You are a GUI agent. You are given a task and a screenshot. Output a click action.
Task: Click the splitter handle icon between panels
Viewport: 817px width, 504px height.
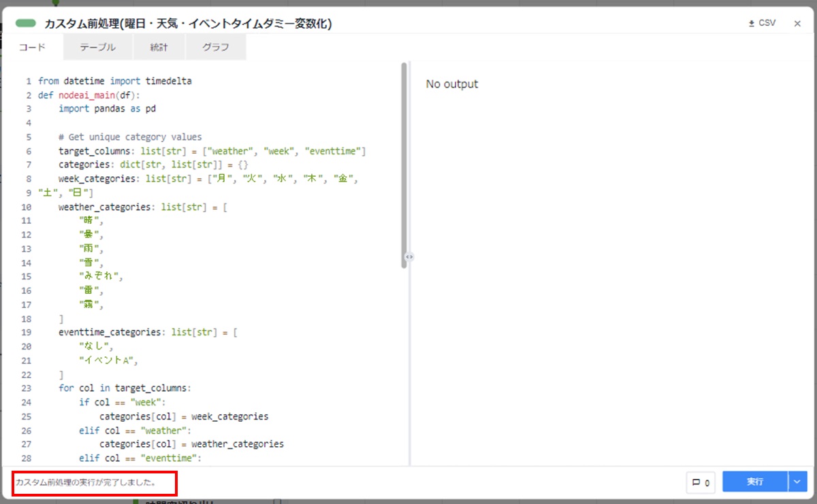(409, 256)
